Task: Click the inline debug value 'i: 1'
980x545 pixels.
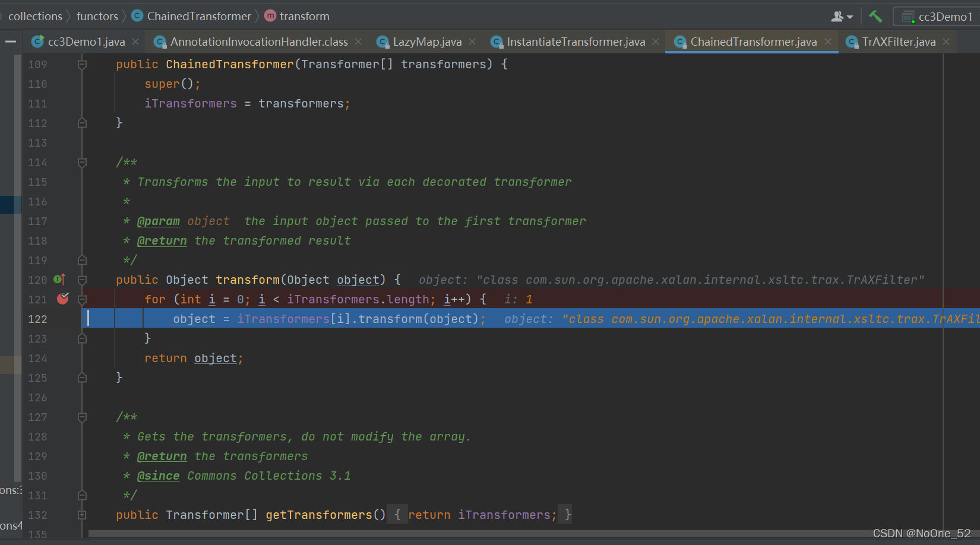Action: pos(518,299)
